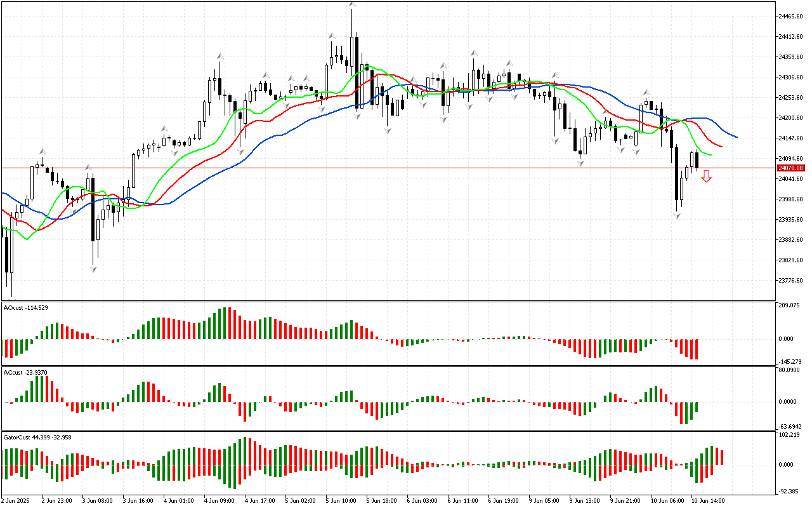Select the up fractal above the highest candle wick
Screen dimensions: 812x508
tap(351, 4)
